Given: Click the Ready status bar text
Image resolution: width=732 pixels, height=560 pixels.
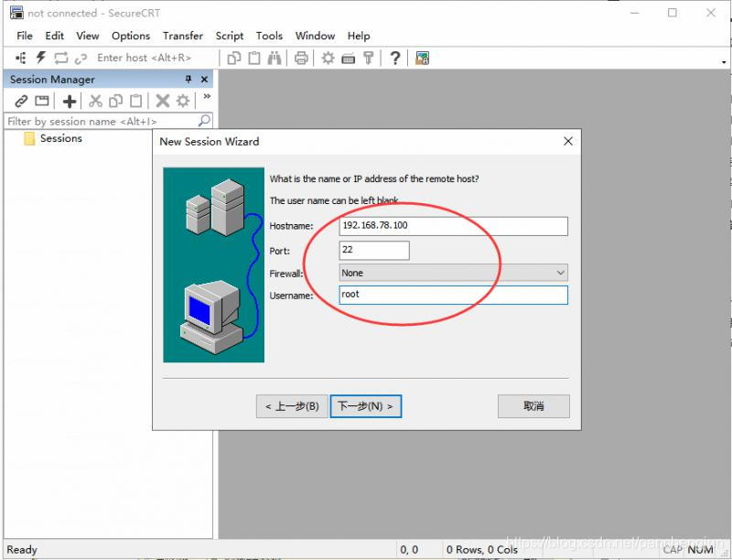Looking at the screenshot, I should pyautogui.click(x=21, y=550).
